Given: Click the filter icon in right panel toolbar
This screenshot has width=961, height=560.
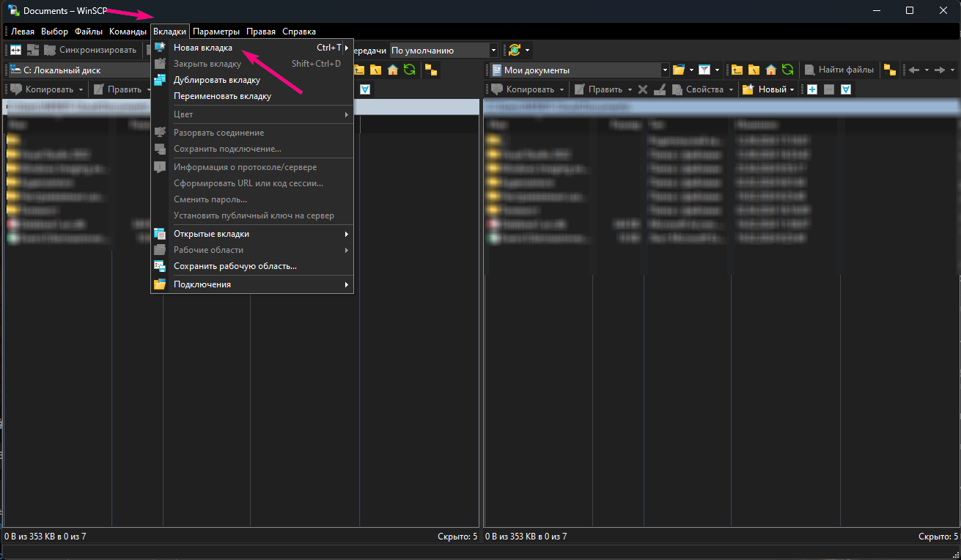Looking at the screenshot, I should (704, 70).
